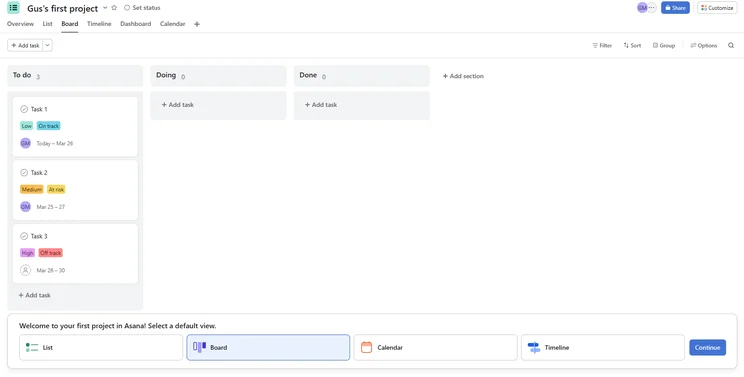Click the Mar 26 – 30 due date
744x377 pixels.
51,270
